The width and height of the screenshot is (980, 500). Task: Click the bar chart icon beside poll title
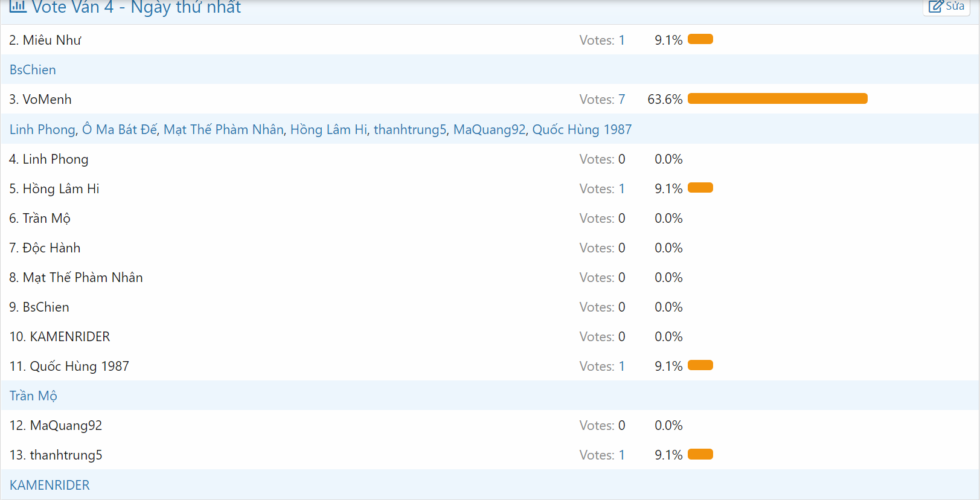click(18, 6)
